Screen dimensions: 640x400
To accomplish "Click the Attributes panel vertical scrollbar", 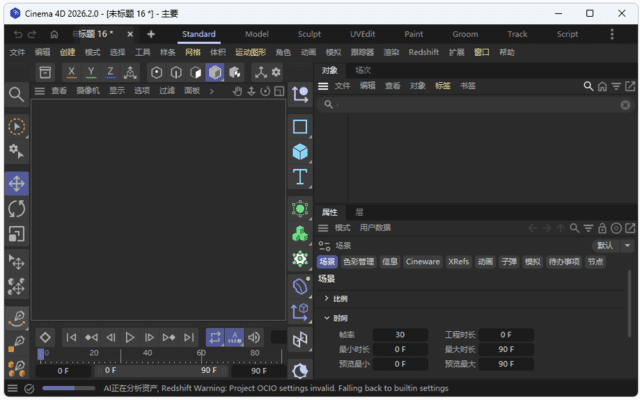I will tap(629, 304).
